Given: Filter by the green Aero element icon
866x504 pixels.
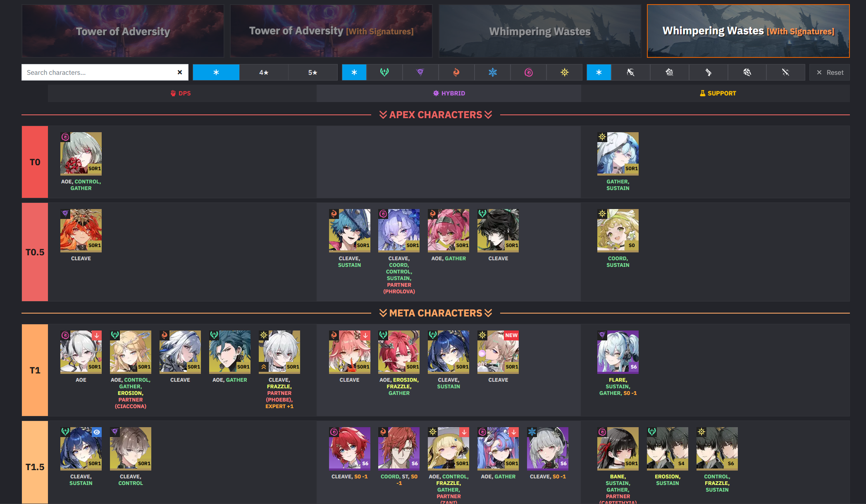Looking at the screenshot, I should (384, 72).
